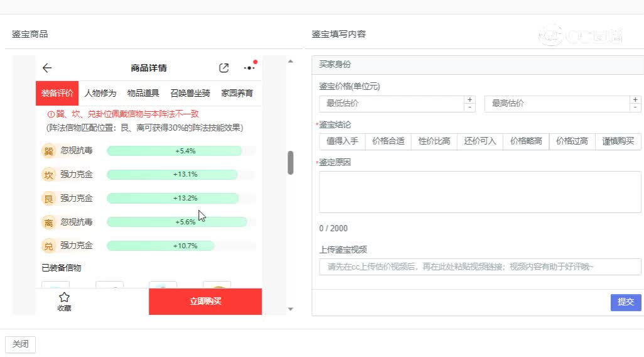Click the share icon beside 商品详情
The height and width of the screenshot is (357, 644).
(x=224, y=68)
